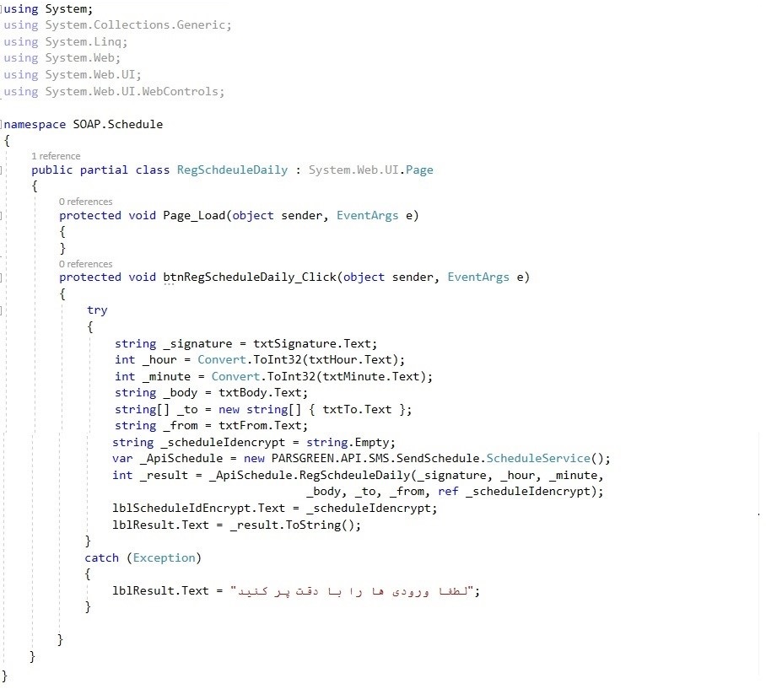Click txtFrom in the _from assignment
The width and height of the screenshot is (766, 700).
[x=241, y=426]
